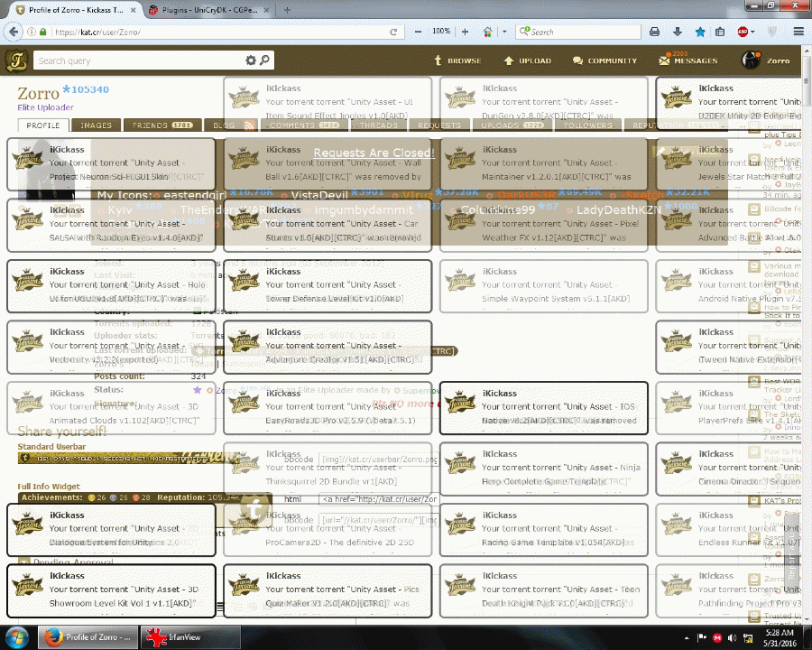This screenshot has width=812, height=650.
Task: Open the Friends tab with 1781 count
Action: (162, 125)
